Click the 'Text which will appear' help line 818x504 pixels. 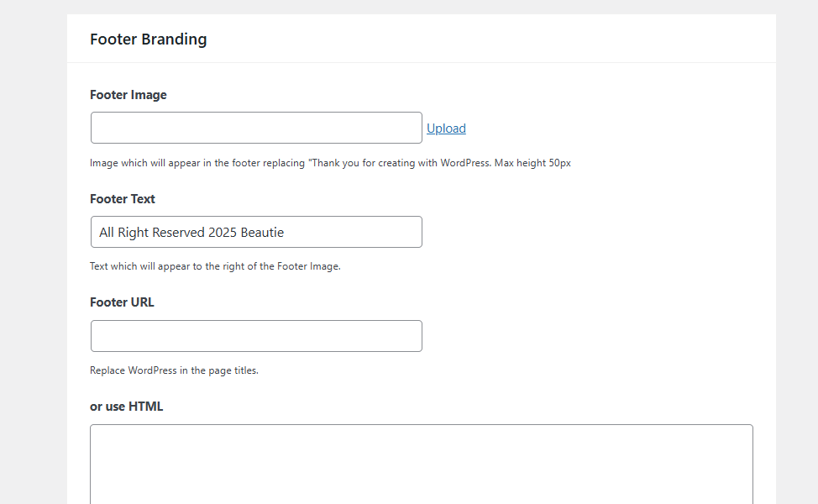click(215, 266)
